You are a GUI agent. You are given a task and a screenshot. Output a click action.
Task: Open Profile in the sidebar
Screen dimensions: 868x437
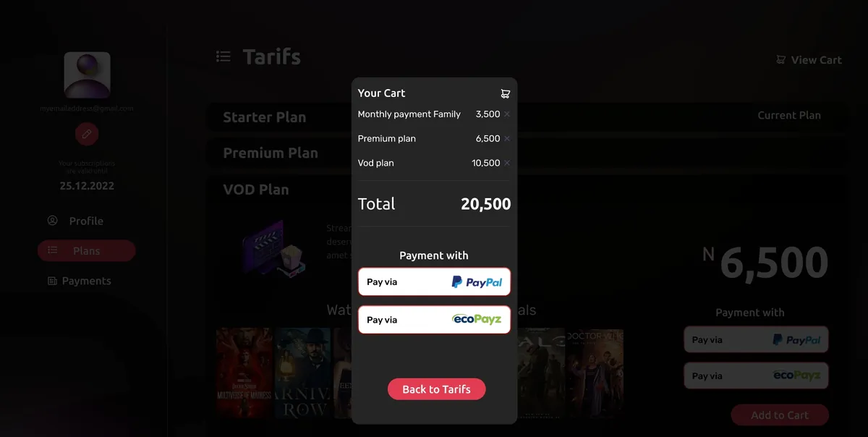point(86,221)
